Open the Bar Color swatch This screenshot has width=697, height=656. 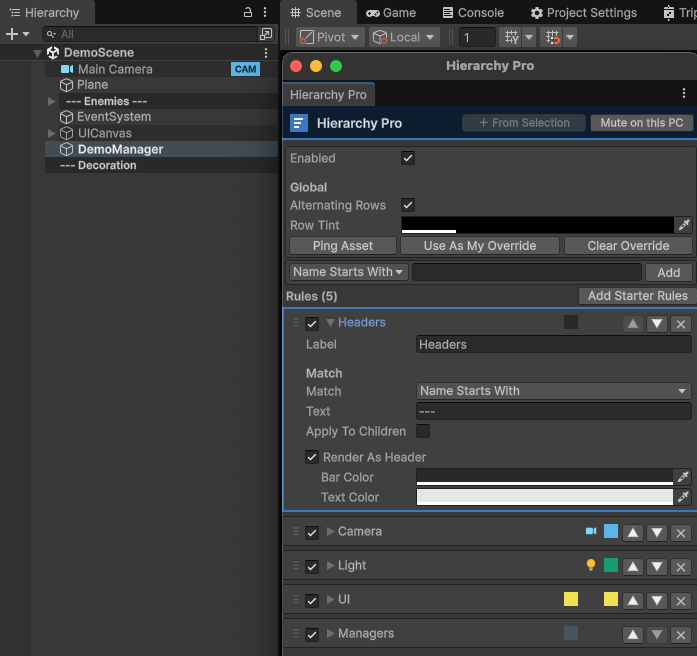coord(545,477)
